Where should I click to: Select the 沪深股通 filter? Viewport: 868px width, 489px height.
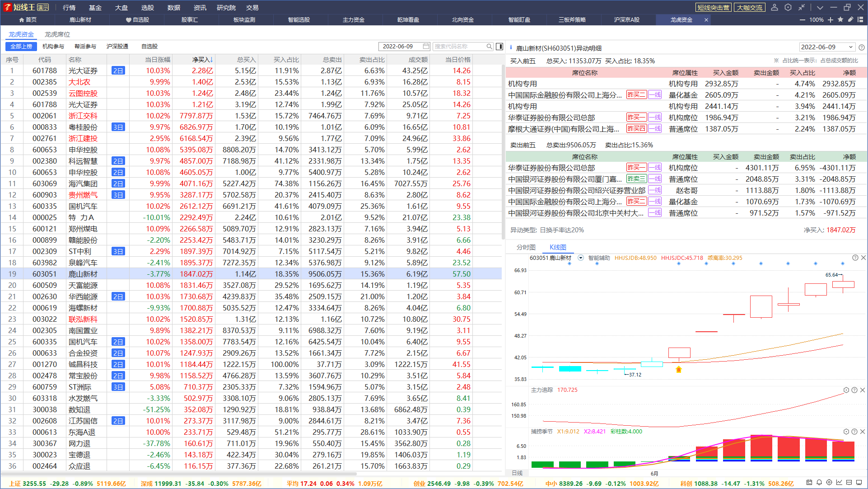point(117,47)
